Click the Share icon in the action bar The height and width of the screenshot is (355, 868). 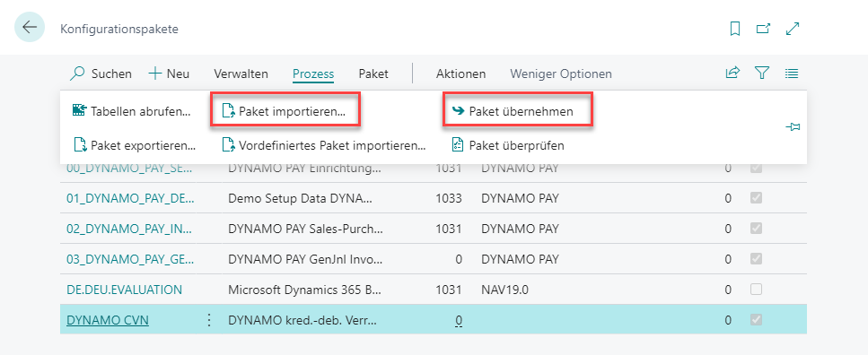[733, 73]
